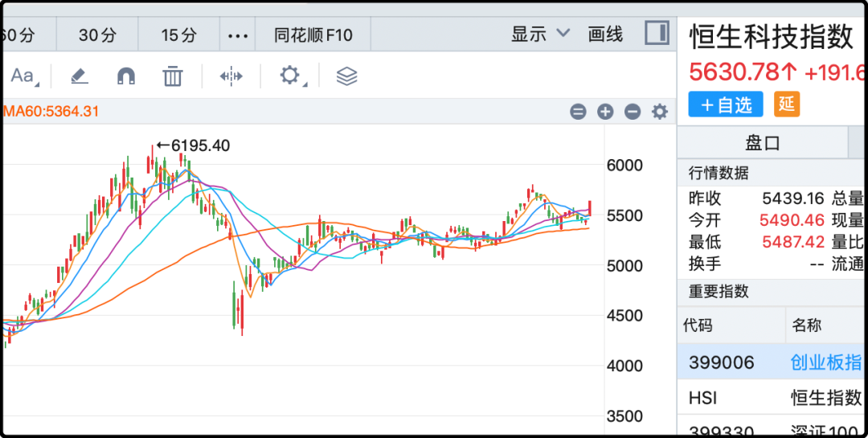
Task: Click the horizontal range measure icon
Action: 231,76
